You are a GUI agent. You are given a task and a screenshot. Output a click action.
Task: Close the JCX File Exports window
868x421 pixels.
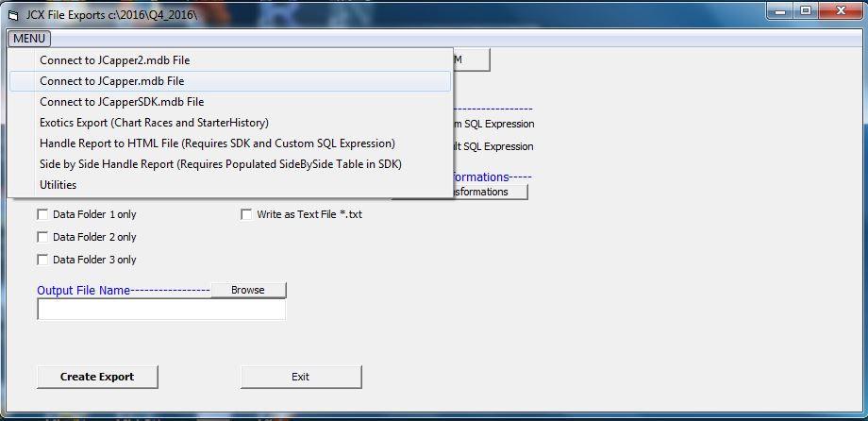(841, 10)
